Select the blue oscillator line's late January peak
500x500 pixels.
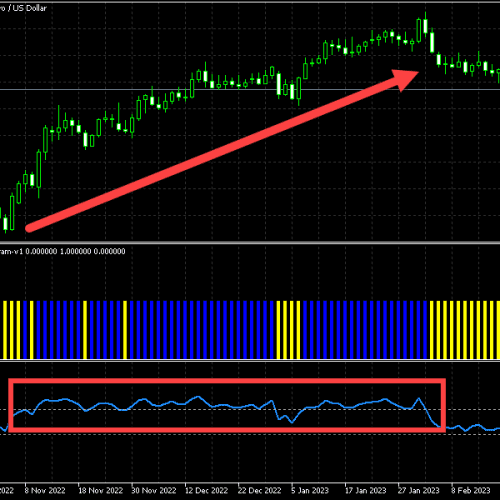419,398
